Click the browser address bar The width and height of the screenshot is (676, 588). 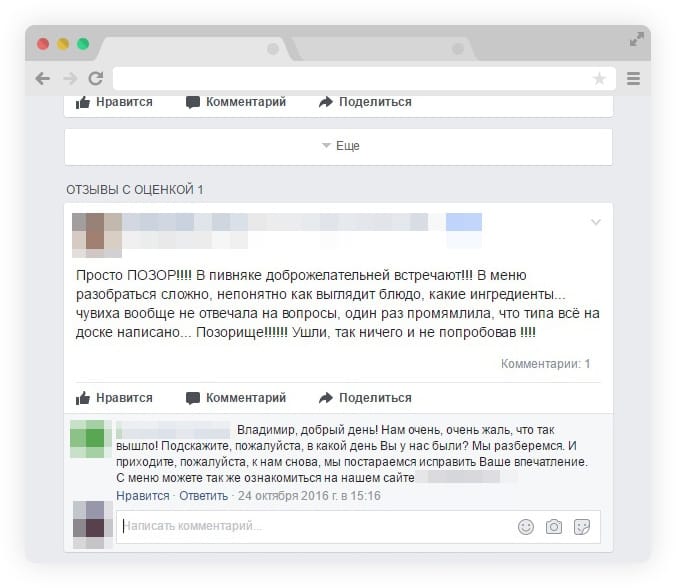click(364, 78)
